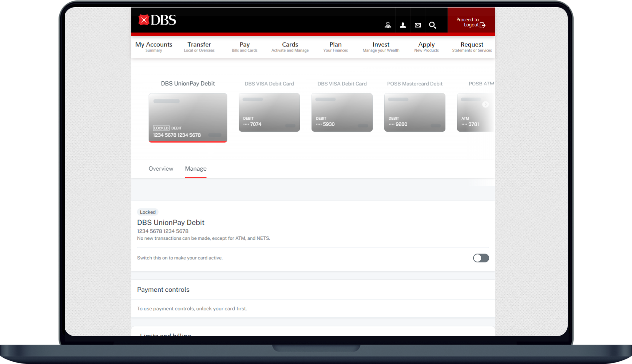Image resolution: width=632 pixels, height=364 pixels.
Task: Click the DBS UnionPay Debit heading
Action: (x=171, y=223)
